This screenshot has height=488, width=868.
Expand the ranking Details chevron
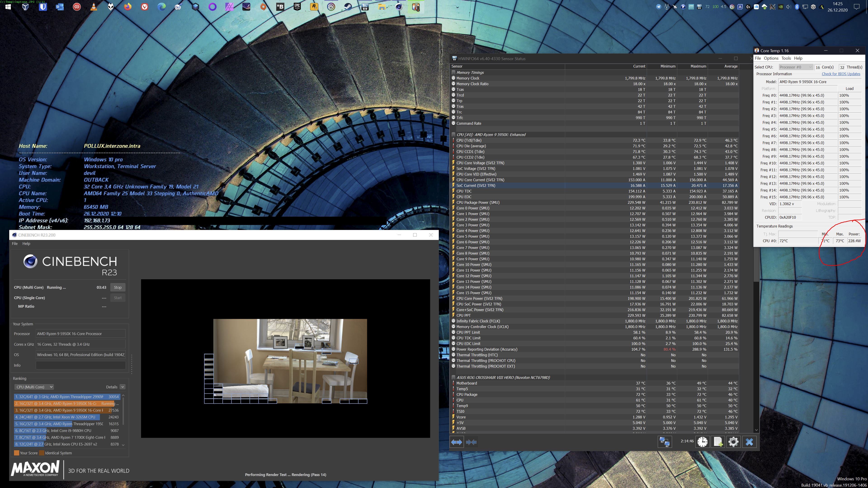pyautogui.click(x=123, y=387)
